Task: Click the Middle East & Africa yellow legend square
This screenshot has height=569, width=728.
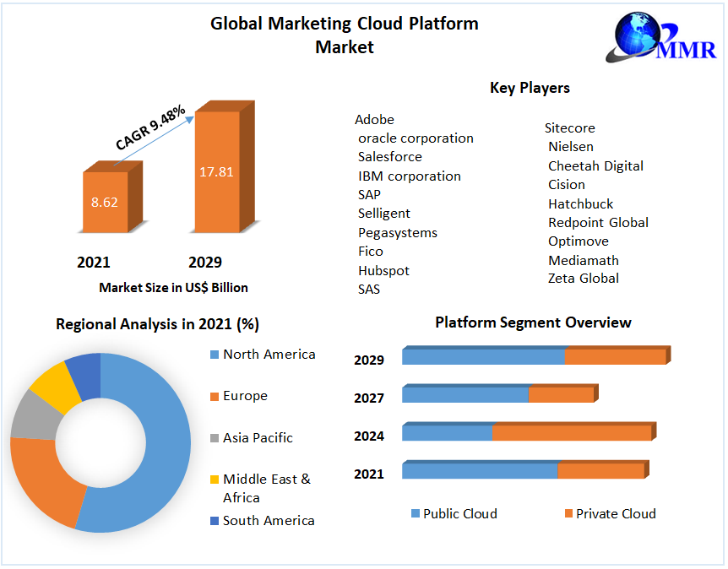Action: (x=215, y=480)
